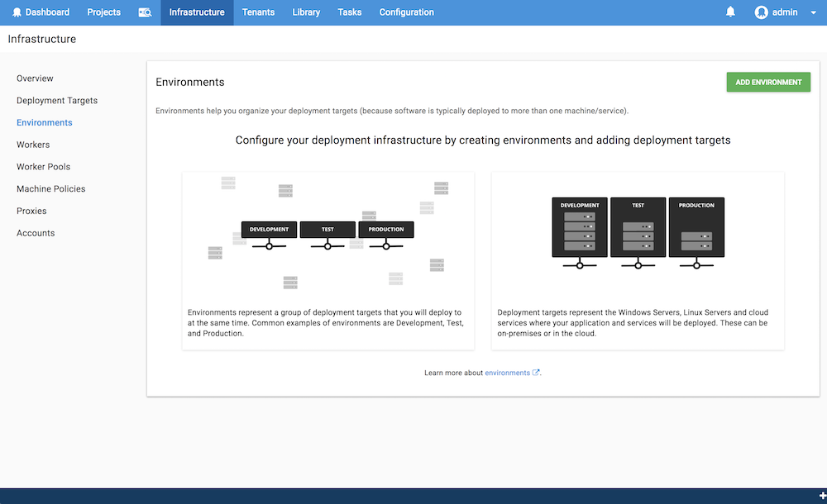
Task: Expand the admin account dropdown arrow
Action: tap(813, 12)
